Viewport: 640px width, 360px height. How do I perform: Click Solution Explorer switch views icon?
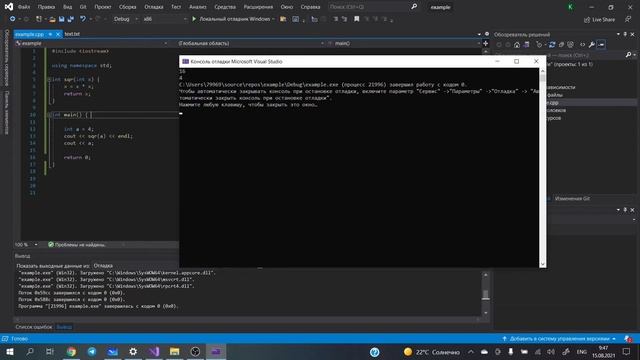(527, 44)
